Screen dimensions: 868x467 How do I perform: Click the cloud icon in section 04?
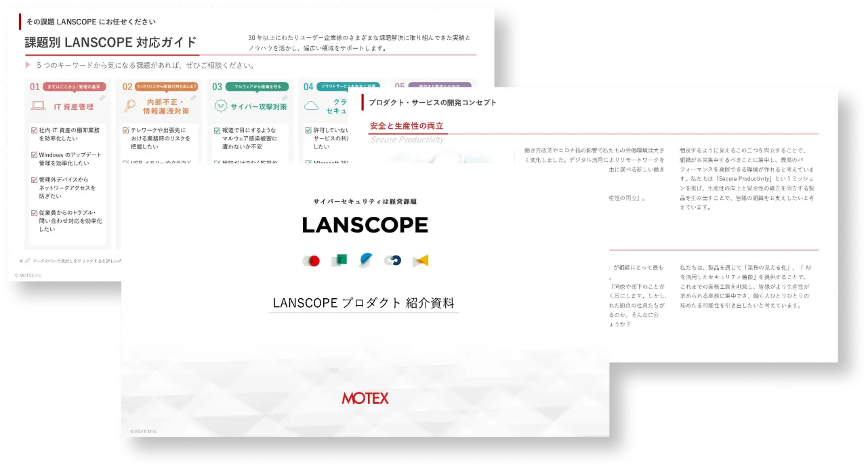(311, 106)
